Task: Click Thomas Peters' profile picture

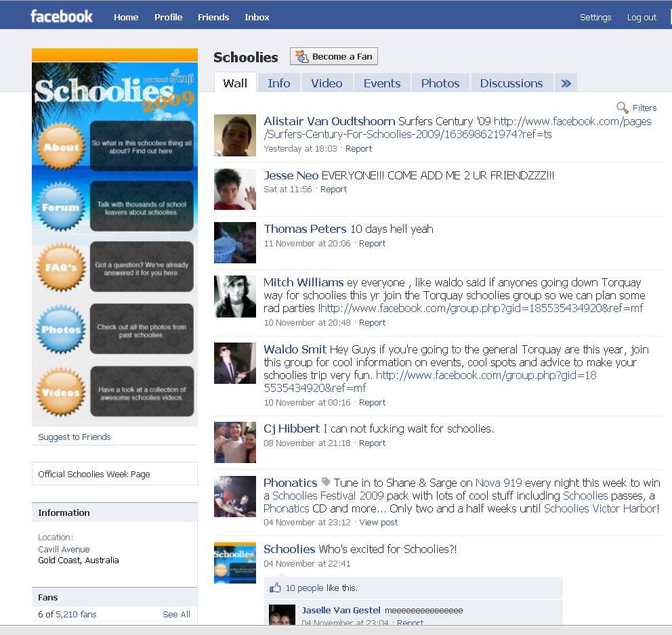Action: (x=234, y=242)
